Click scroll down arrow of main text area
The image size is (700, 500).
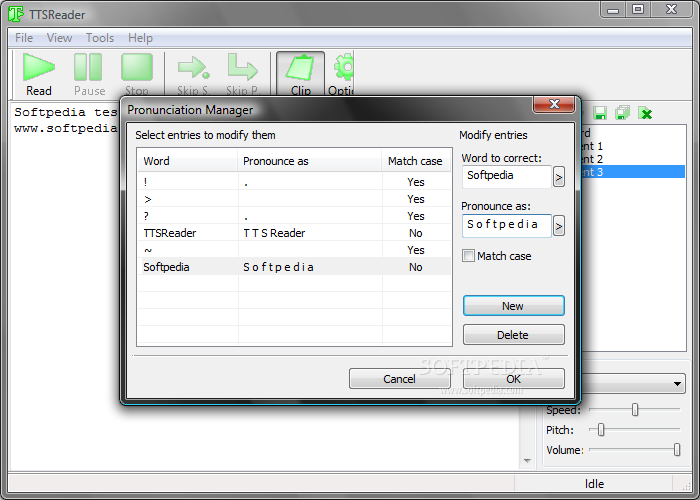527,460
